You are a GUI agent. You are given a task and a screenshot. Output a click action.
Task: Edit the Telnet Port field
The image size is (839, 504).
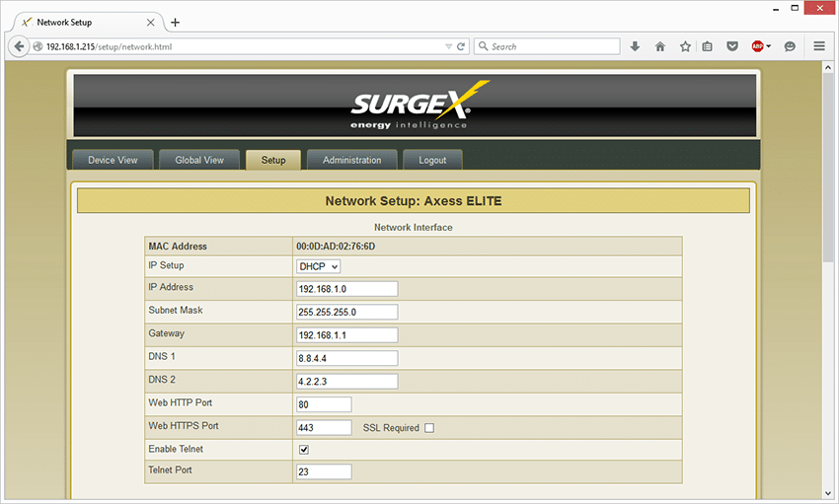click(x=325, y=471)
